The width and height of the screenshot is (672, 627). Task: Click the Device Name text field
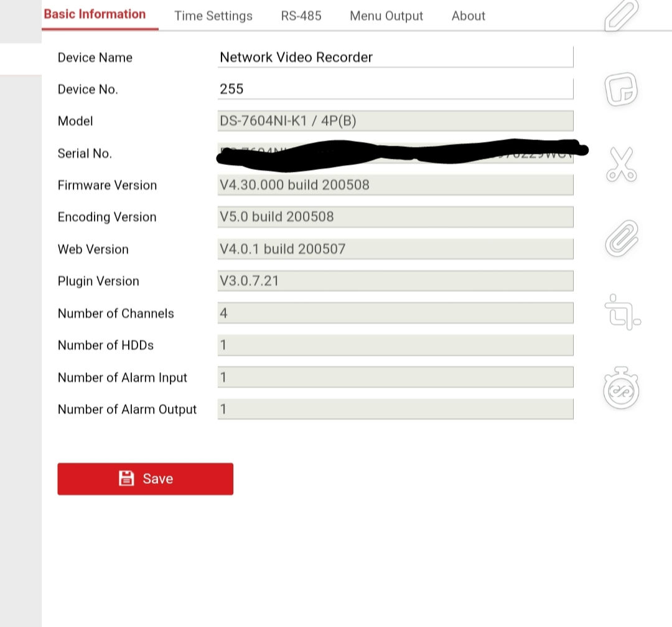pos(395,57)
